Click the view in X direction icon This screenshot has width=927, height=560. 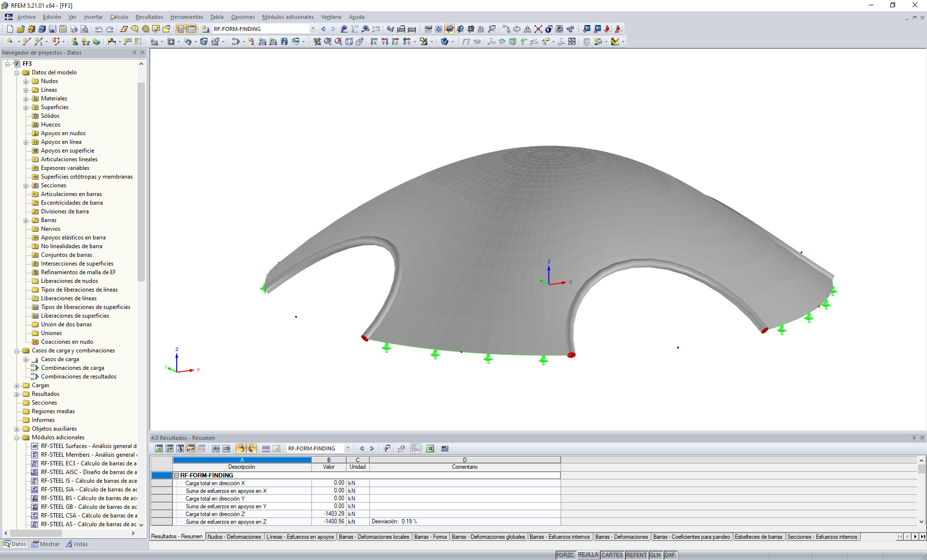(x=374, y=42)
